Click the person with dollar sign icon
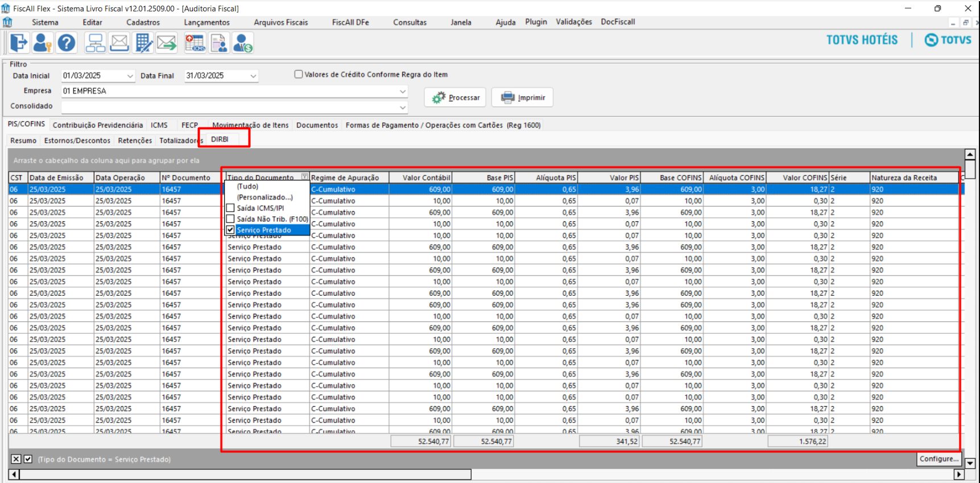Viewport: 980px width, 483px height. [243, 43]
